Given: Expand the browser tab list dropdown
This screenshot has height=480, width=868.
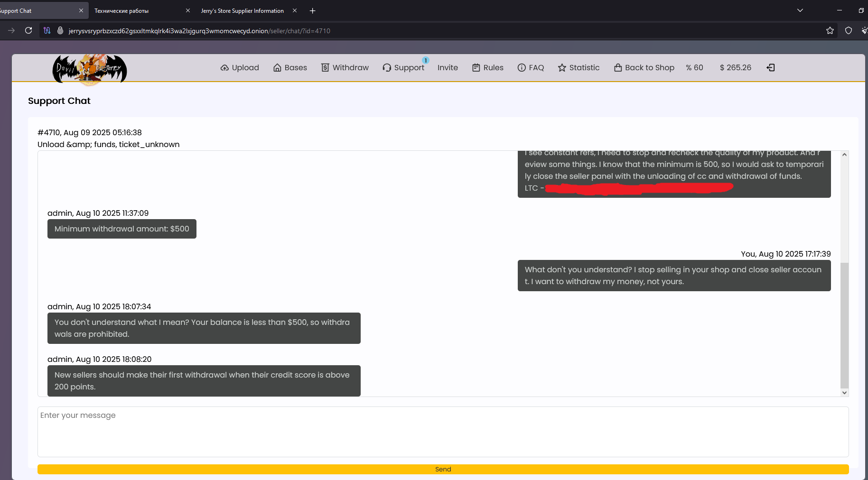Looking at the screenshot, I should pyautogui.click(x=800, y=10).
